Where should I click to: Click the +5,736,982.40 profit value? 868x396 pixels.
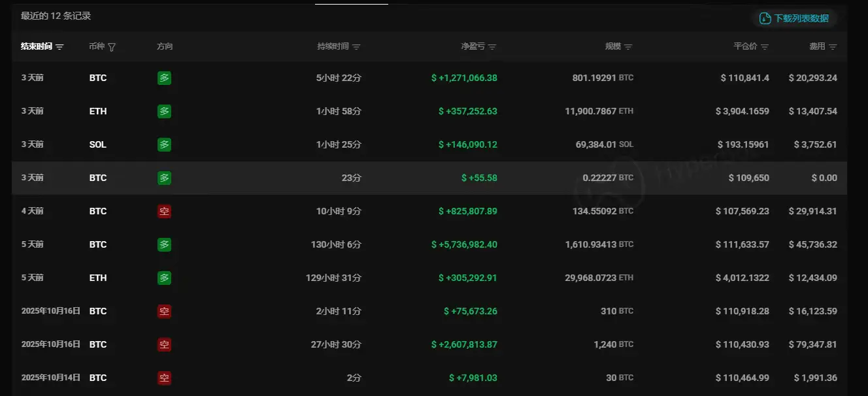pyautogui.click(x=464, y=244)
